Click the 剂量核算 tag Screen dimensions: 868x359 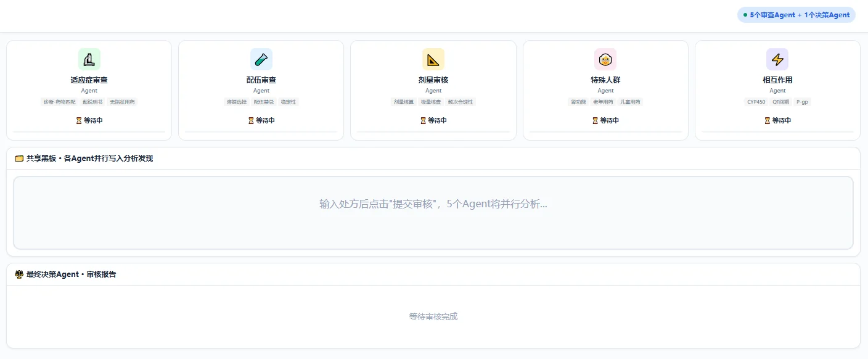click(404, 102)
